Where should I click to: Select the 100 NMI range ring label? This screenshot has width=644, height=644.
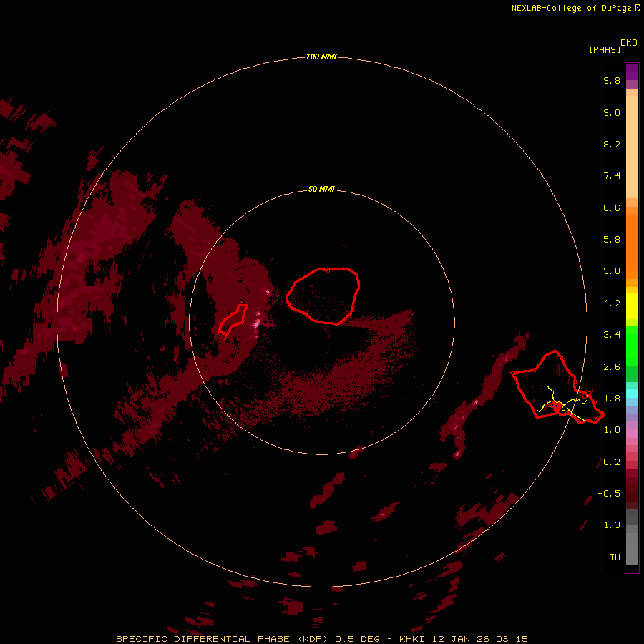click(321, 57)
